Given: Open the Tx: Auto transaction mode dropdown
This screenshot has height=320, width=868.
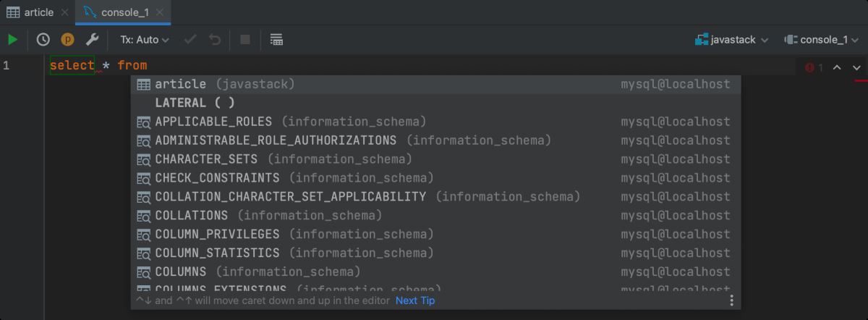Looking at the screenshot, I should point(145,40).
